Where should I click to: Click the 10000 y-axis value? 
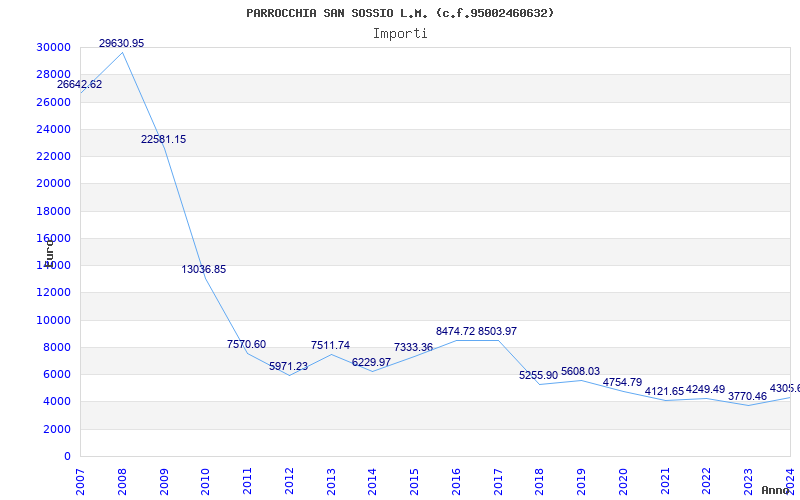(53, 320)
